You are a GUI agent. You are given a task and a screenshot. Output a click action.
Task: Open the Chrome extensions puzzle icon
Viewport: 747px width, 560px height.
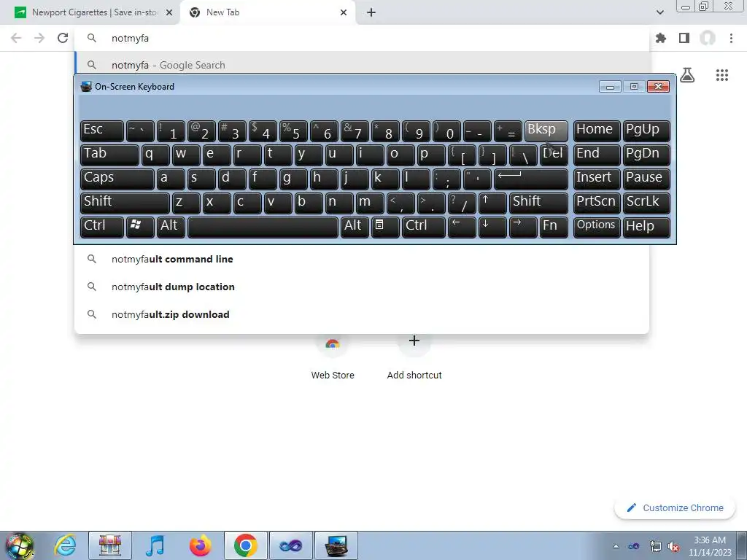click(x=661, y=38)
